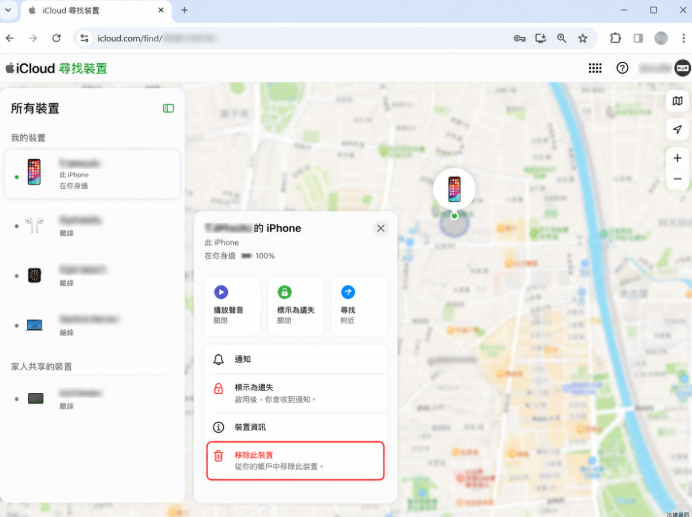The width and height of the screenshot is (692, 517).
Task: Bookmark this page with the star
Action: coord(583,38)
